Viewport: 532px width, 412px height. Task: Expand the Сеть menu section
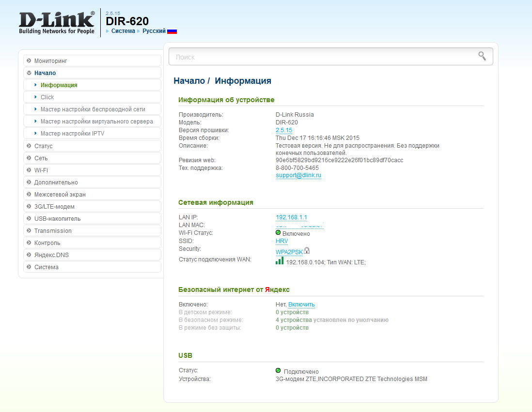[x=92, y=158]
